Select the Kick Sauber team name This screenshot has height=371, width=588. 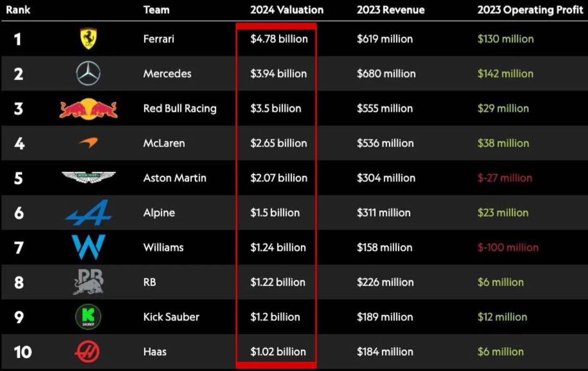tap(171, 317)
